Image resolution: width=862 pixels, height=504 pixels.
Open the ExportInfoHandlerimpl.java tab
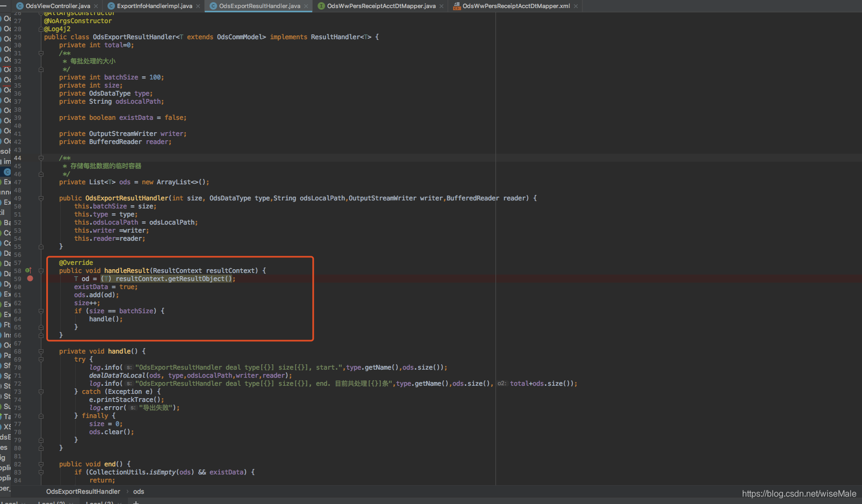154,6
